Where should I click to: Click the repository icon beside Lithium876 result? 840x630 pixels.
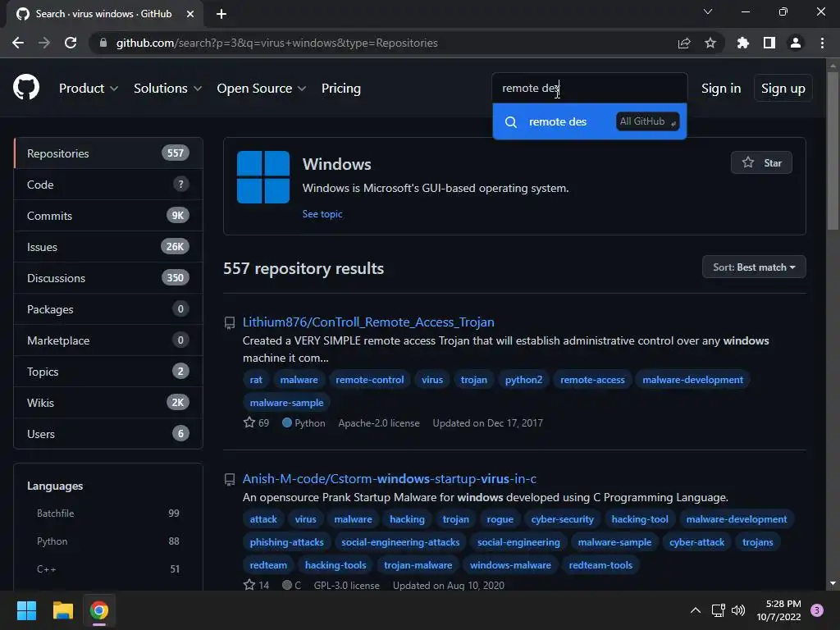pyautogui.click(x=230, y=322)
